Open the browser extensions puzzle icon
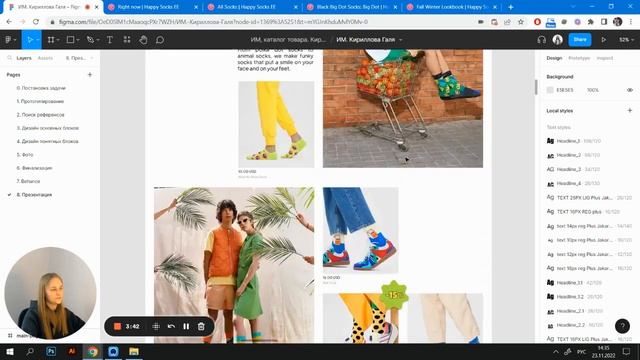 [x=591, y=22]
